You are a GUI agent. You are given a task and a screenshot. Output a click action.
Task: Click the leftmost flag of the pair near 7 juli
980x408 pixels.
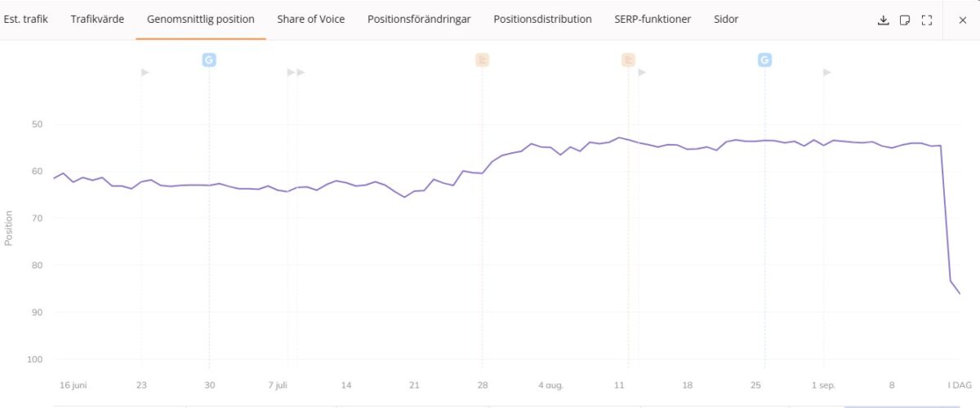[x=291, y=72]
